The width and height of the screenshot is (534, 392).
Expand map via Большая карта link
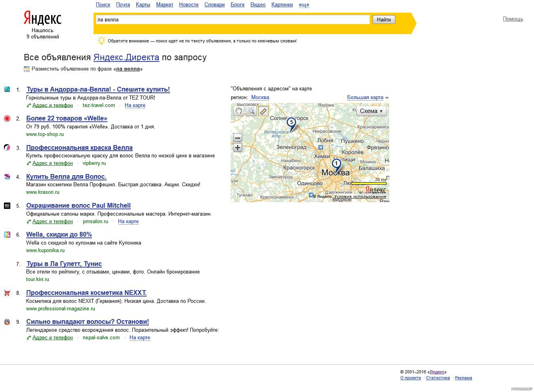(x=365, y=97)
